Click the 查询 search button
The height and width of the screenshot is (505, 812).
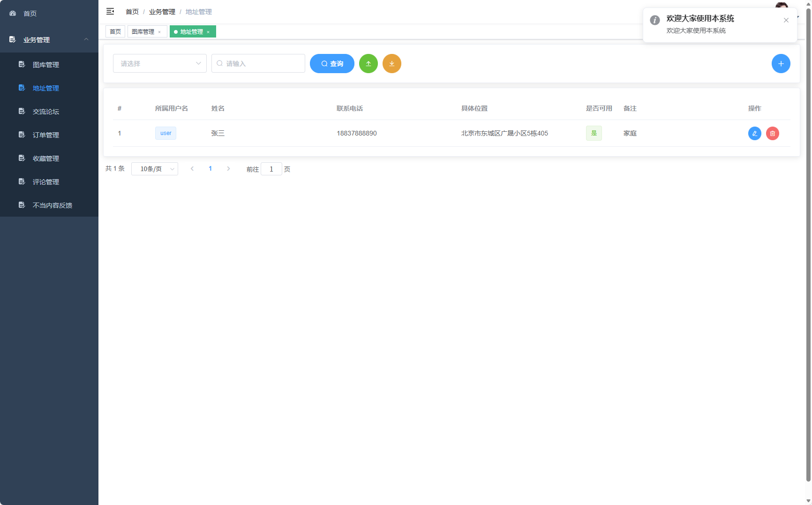click(x=332, y=64)
